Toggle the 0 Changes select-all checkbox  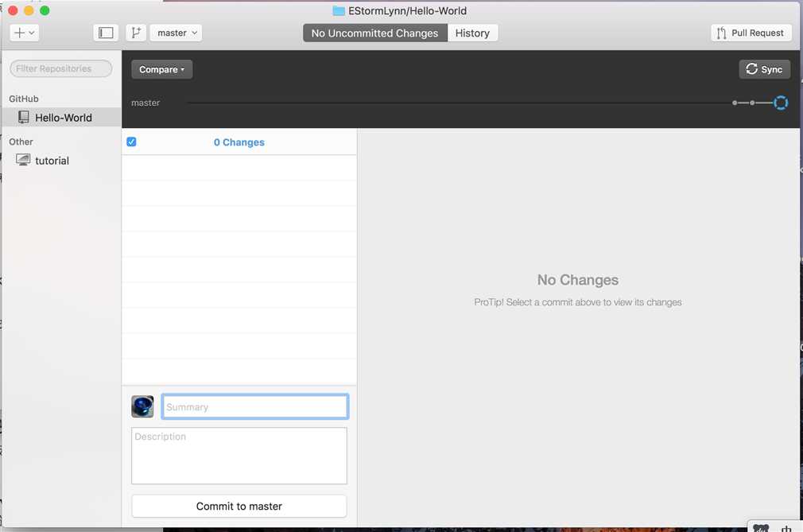coord(132,142)
